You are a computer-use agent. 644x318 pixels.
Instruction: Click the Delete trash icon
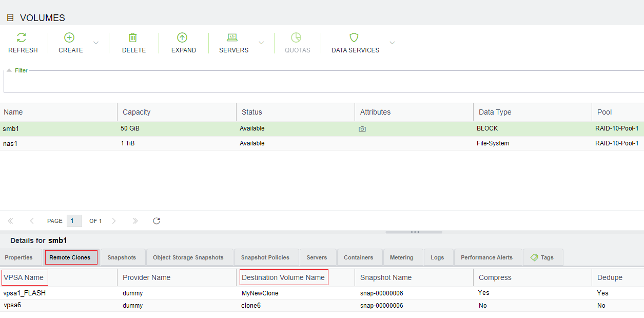[133, 38]
